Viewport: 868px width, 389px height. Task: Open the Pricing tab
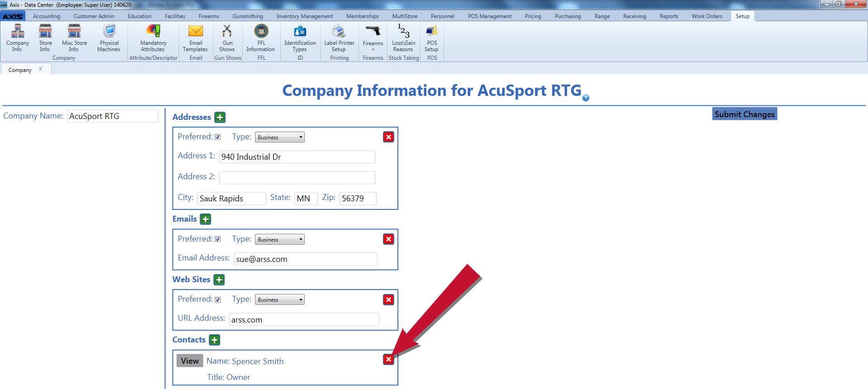[533, 16]
